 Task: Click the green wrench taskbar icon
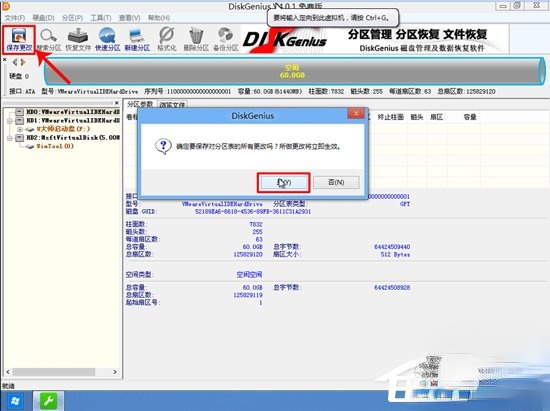click(x=48, y=401)
